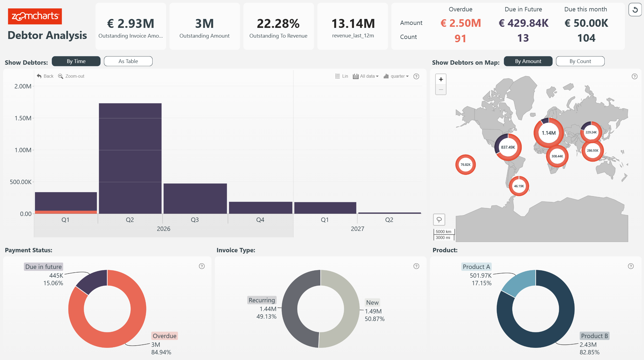Select the By Time debtor view
Image resolution: width=644 pixels, height=360 pixels.
[x=76, y=61]
